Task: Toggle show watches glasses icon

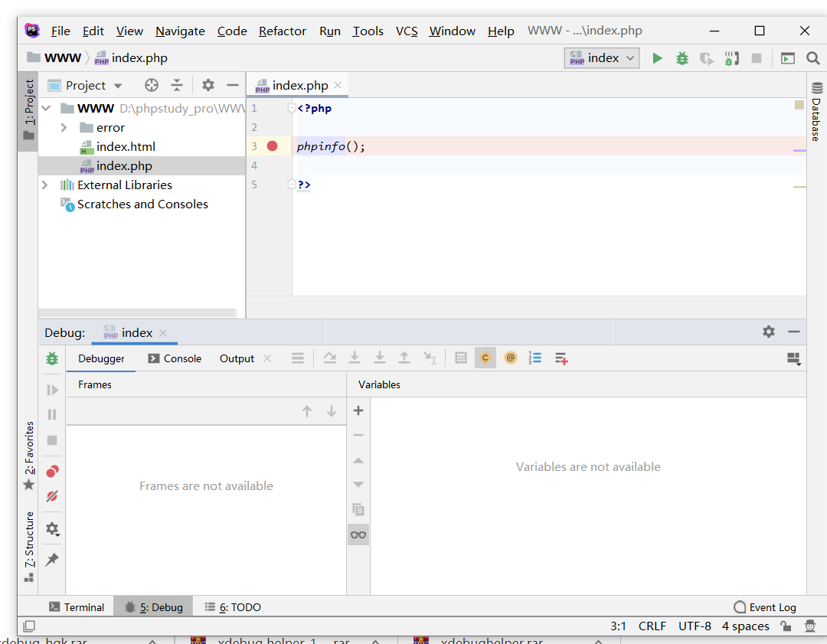Action: tap(358, 534)
